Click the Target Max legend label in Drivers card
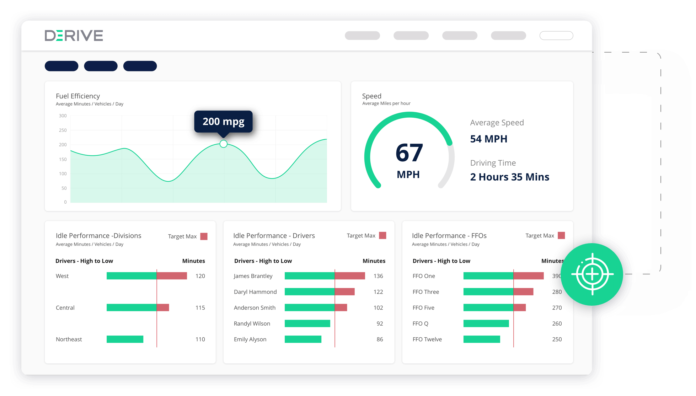 pos(361,236)
